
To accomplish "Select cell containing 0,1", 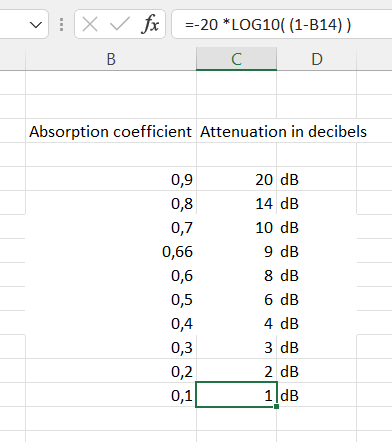I will tap(111, 395).
